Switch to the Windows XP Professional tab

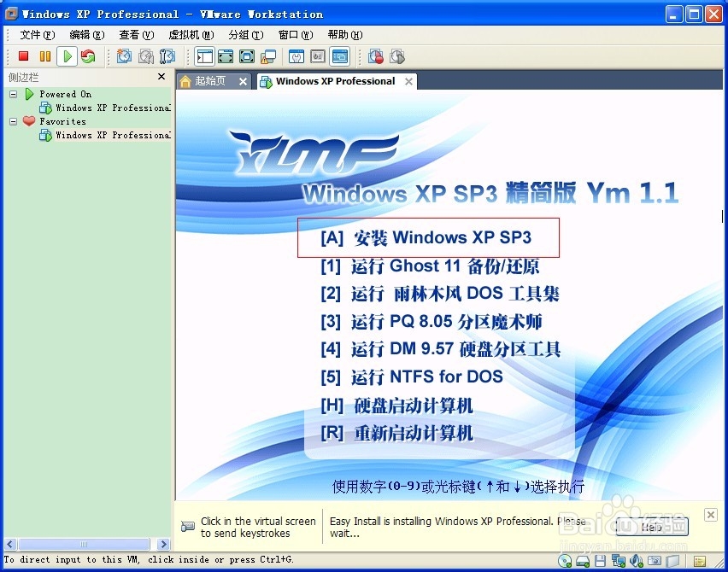[x=335, y=81]
